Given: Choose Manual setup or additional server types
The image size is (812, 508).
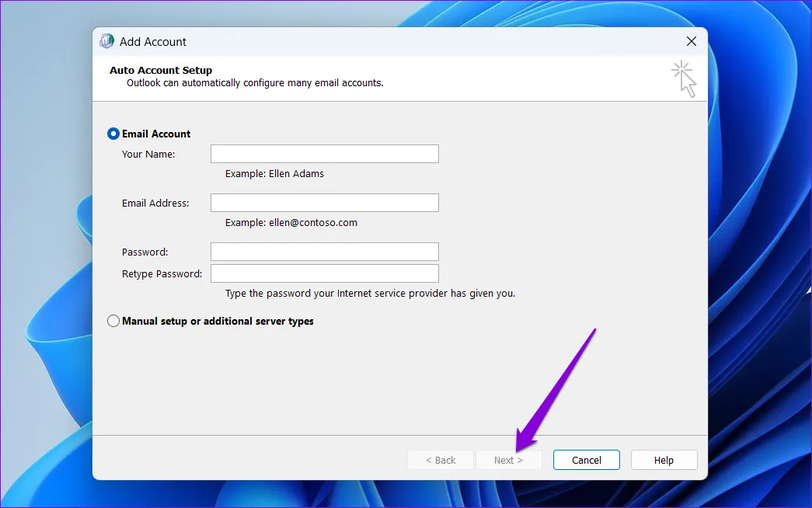Looking at the screenshot, I should pos(113,321).
